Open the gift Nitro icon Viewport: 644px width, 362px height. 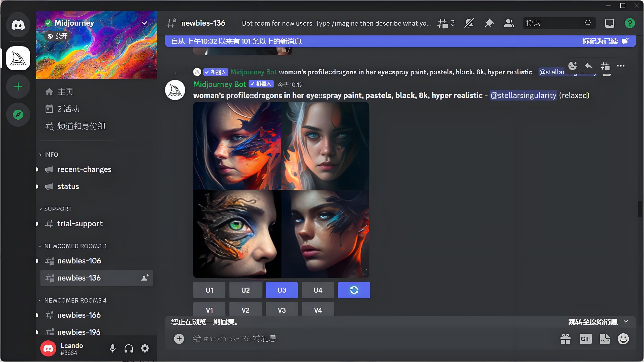[x=565, y=339]
